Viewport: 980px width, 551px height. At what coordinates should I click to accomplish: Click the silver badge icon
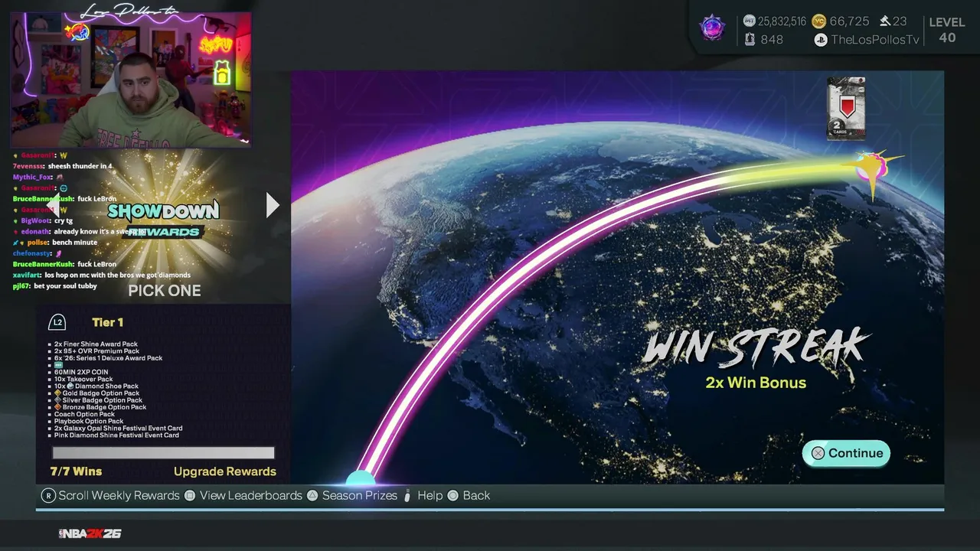pyautogui.click(x=58, y=400)
